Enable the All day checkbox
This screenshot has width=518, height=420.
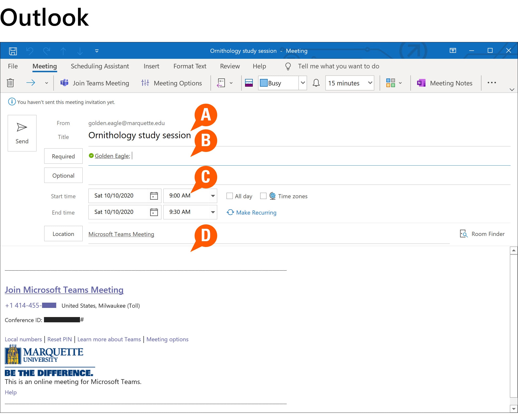point(229,196)
